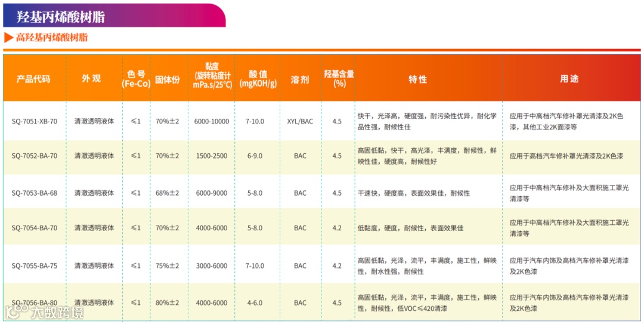Click the 特性 text starting 快干，光泽高，硬度强
644x324 pixels.
pyautogui.click(x=427, y=122)
